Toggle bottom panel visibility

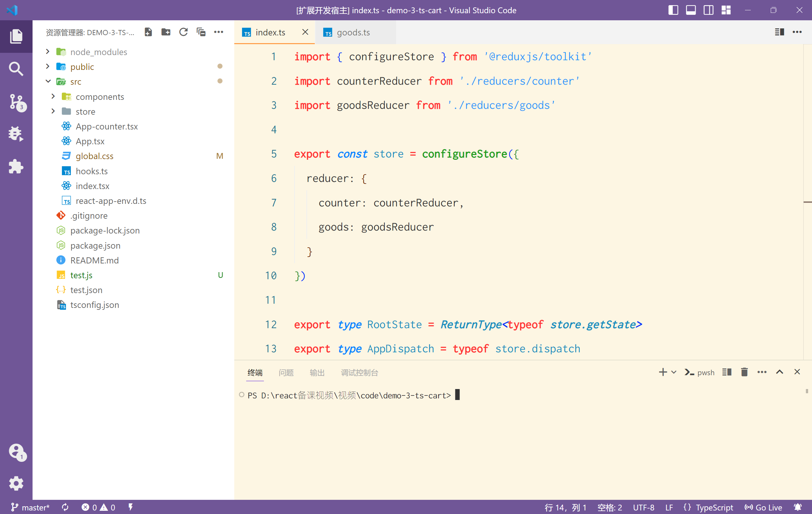click(x=691, y=10)
